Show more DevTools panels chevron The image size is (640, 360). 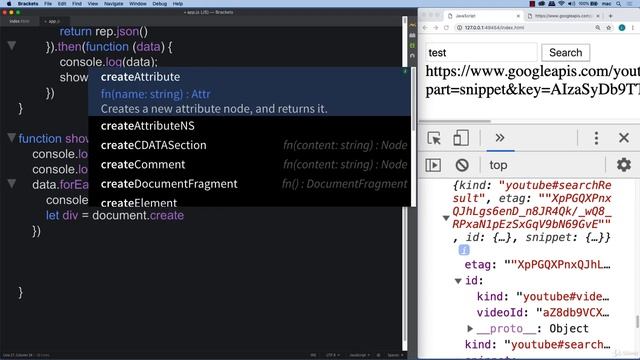coord(500,138)
